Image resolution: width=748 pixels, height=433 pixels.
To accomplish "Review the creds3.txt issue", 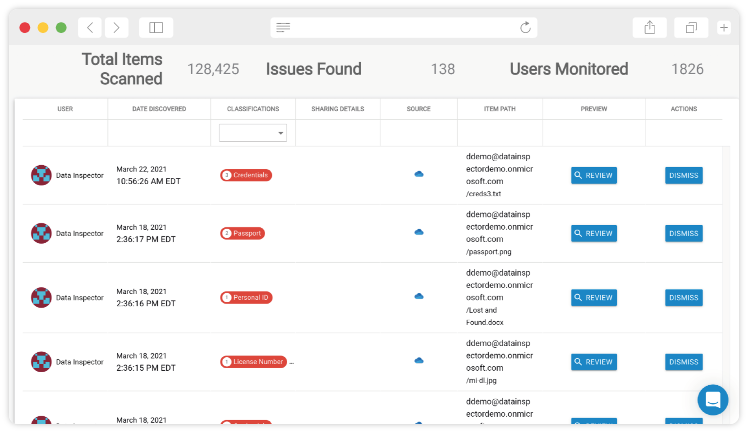I will [594, 176].
